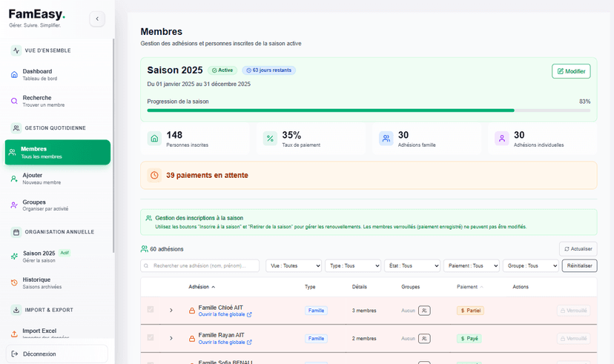Click the Famille type badge in Chloé AIT row
Viewport: 614px width, 364px height.
tap(316, 311)
